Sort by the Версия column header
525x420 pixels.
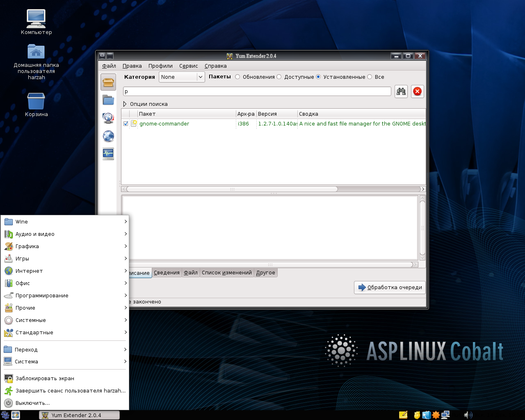pyautogui.click(x=277, y=114)
